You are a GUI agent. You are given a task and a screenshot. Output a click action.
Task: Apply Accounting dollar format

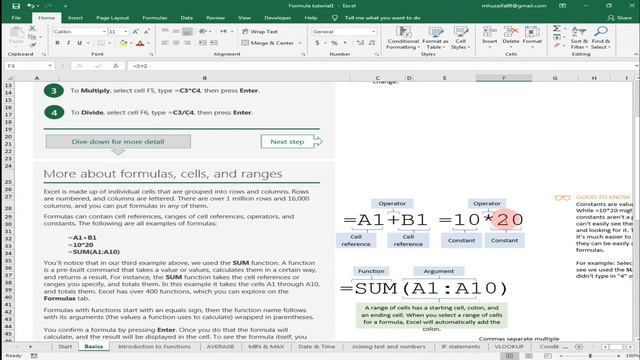tap(318, 43)
